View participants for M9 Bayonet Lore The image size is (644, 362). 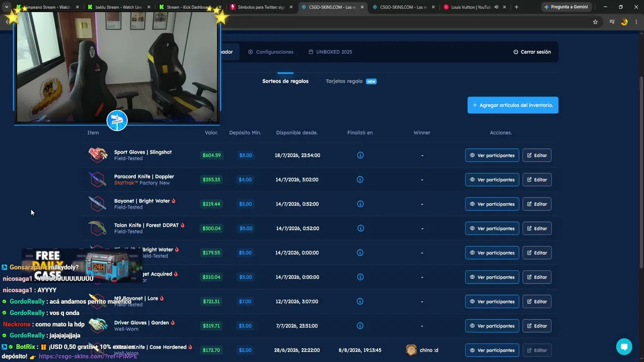click(x=492, y=302)
